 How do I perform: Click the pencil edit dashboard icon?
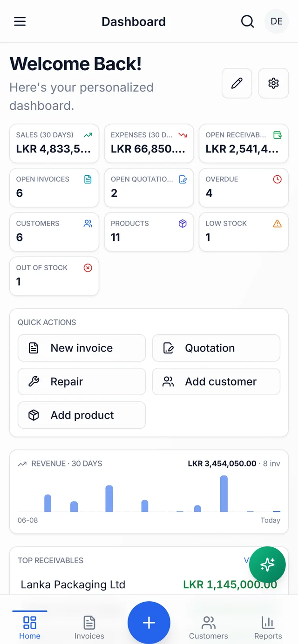[x=237, y=83]
